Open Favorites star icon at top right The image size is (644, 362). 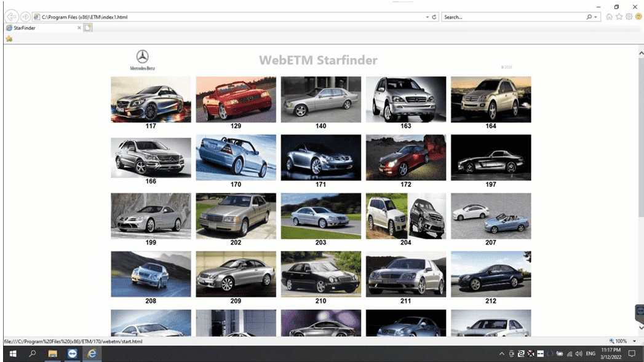point(619,17)
